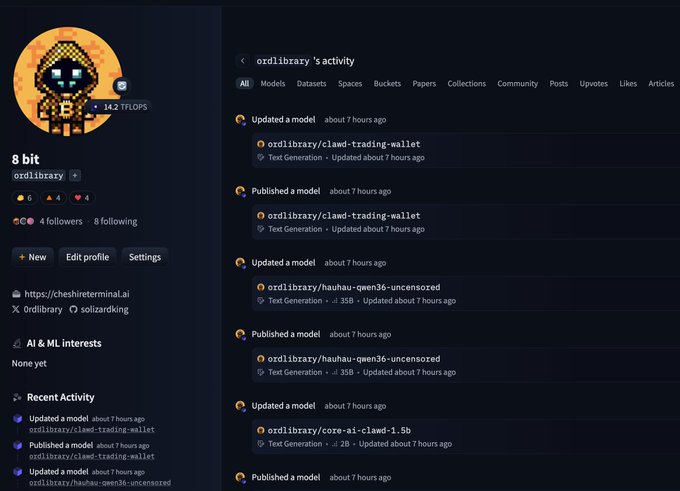Open Updated hauhau-qwen36-uncensored model card
This screenshot has width=680, height=491.
tap(466, 293)
